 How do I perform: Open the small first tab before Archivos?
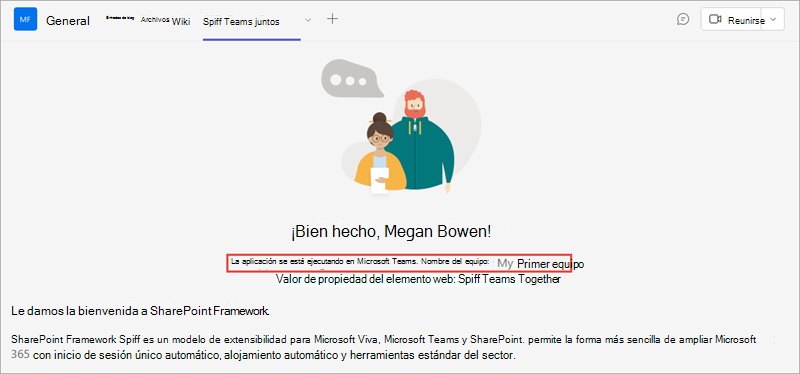point(120,18)
